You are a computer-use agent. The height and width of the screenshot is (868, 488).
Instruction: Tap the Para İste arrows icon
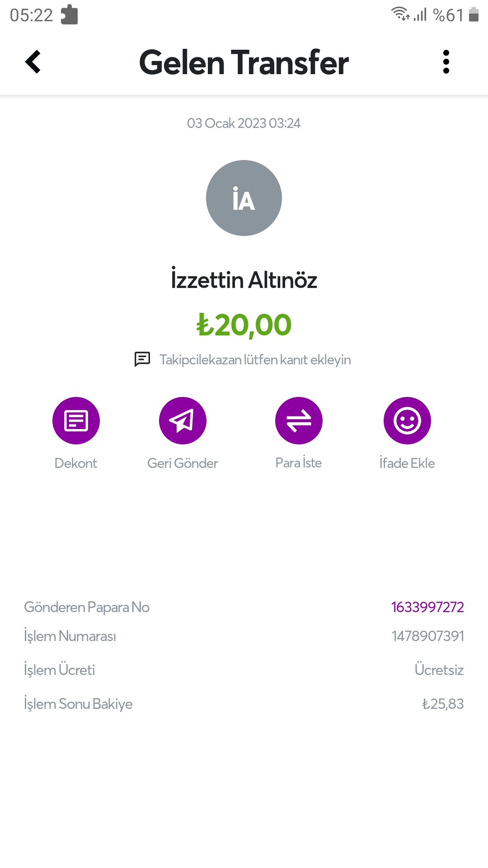pos(299,421)
